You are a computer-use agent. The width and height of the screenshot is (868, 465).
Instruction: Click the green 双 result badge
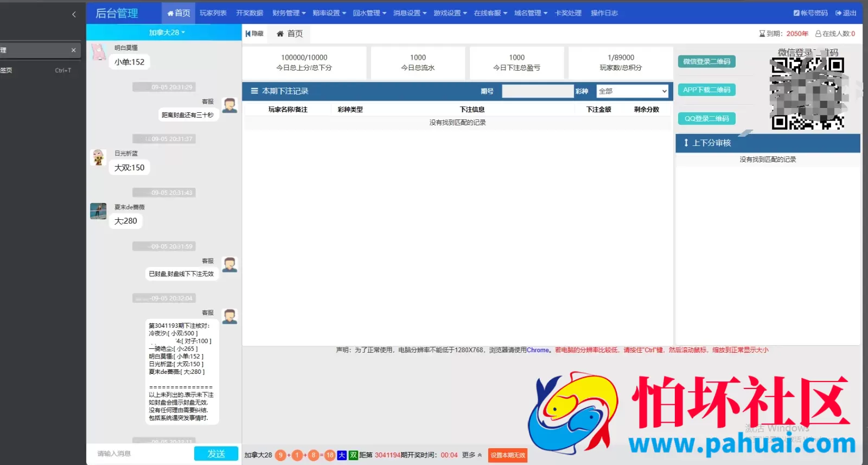354,455
